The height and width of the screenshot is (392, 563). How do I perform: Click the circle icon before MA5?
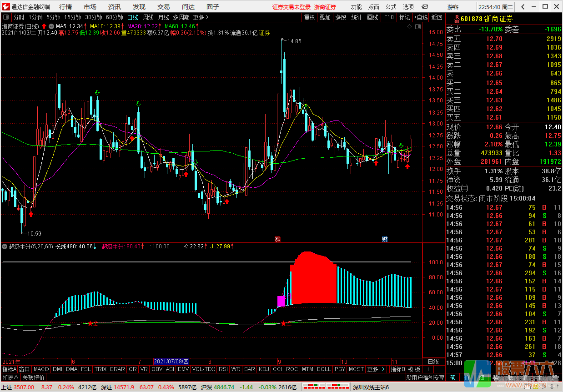click(51, 26)
